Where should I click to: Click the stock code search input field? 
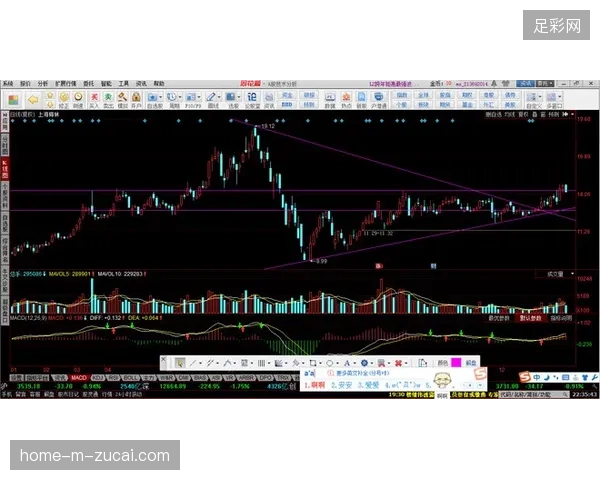pos(535,394)
